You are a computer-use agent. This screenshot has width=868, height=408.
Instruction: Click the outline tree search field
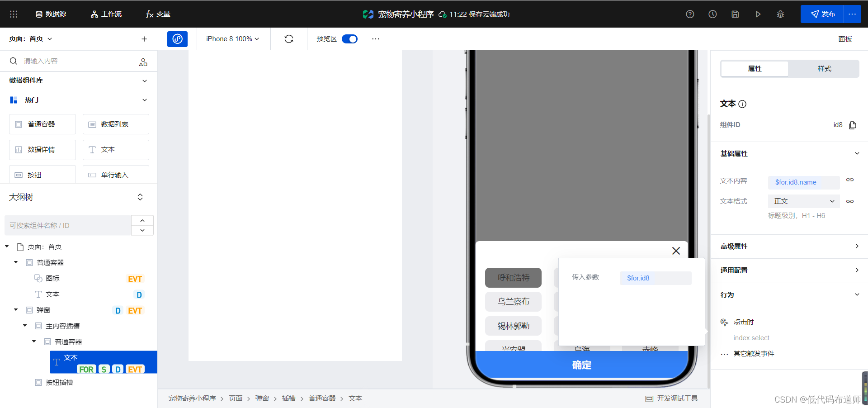[68, 225]
